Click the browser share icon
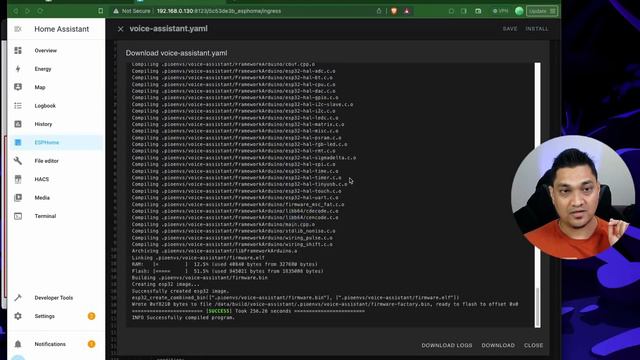The height and width of the screenshot is (360, 640). tap(379, 11)
